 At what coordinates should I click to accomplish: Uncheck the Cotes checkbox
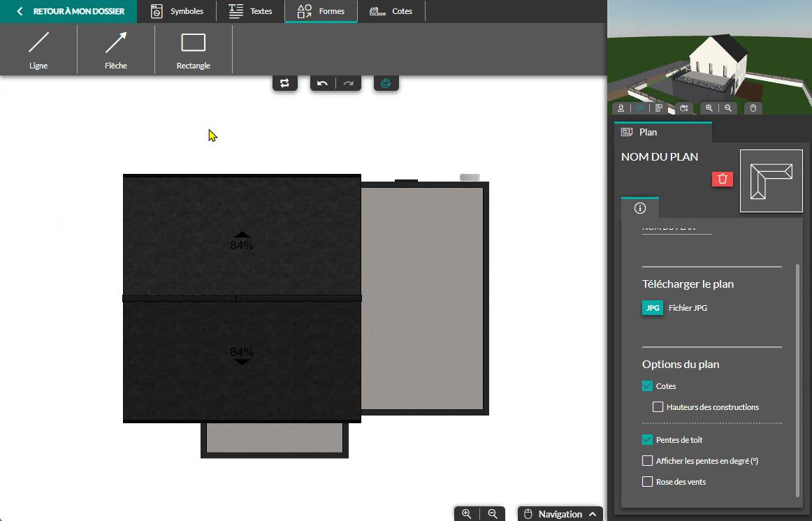pos(647,386)
